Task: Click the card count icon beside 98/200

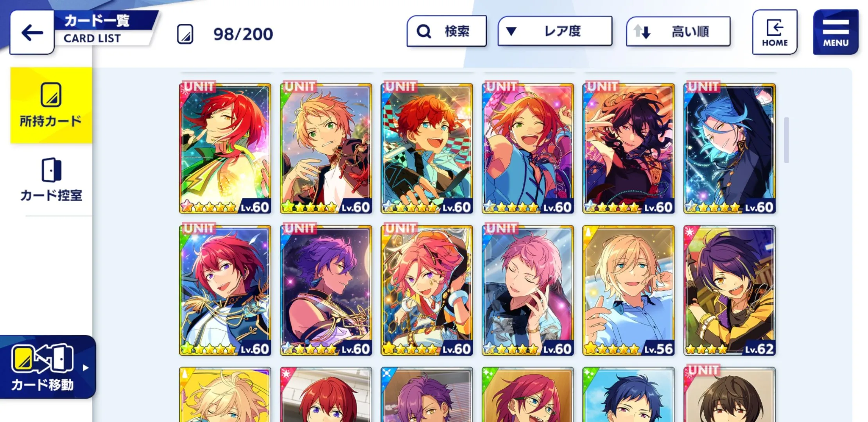Action: pos(185,34)
